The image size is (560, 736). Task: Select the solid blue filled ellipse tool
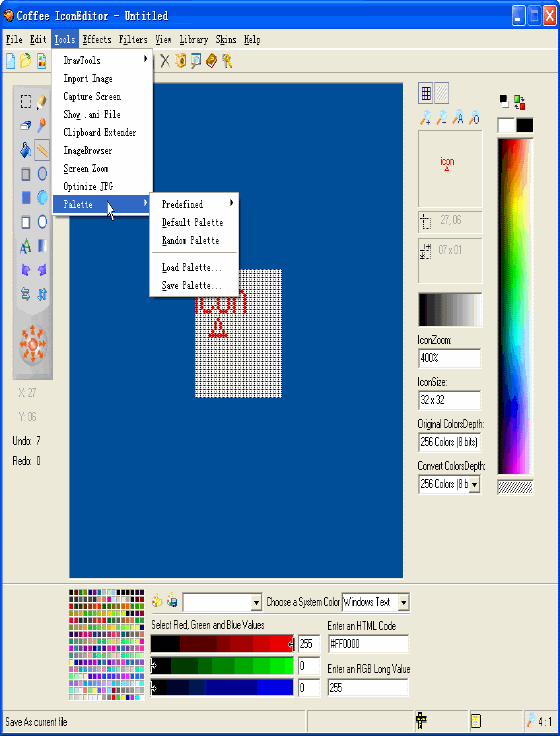click(42, 198)
